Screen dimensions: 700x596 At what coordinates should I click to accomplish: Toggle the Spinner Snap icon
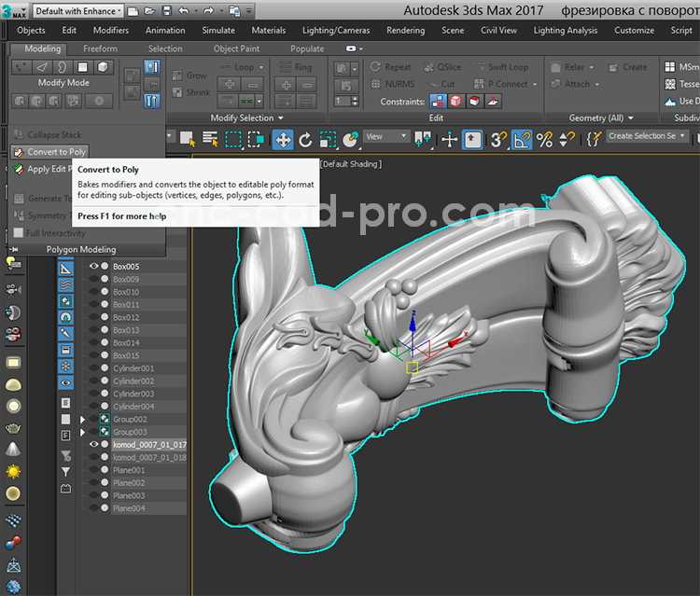click(x=567, y=140)
